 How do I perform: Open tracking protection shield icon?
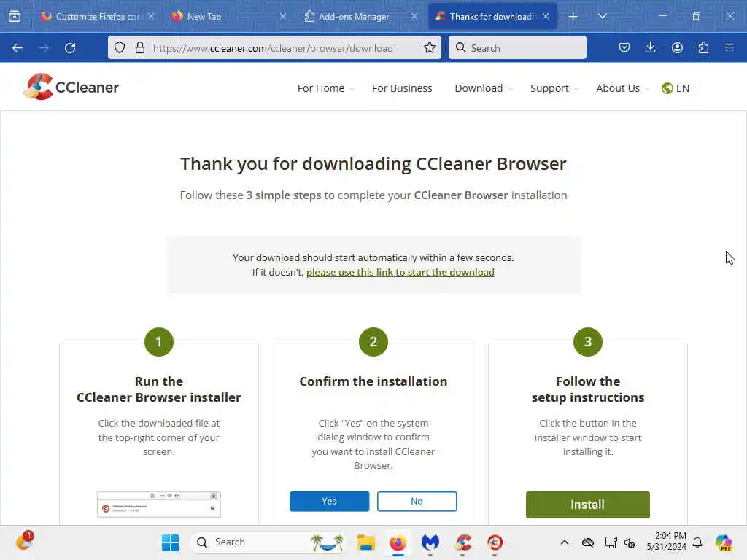(120, 47)
